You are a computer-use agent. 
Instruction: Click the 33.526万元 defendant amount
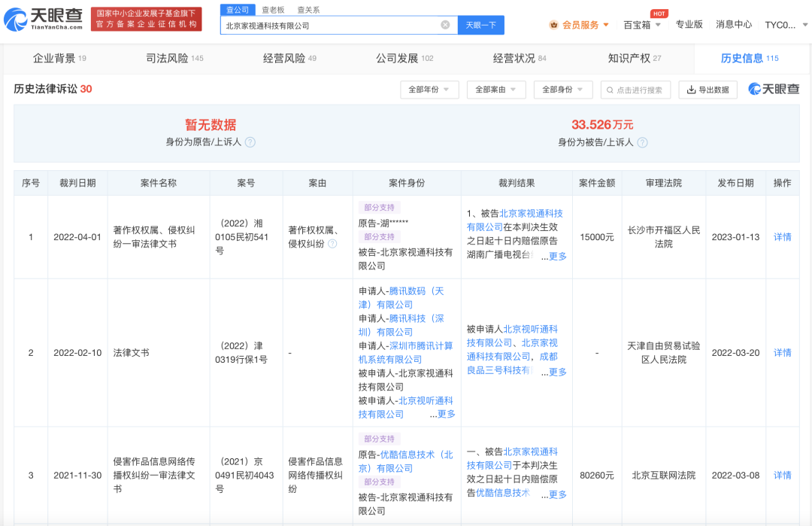[x=602, y=125]
